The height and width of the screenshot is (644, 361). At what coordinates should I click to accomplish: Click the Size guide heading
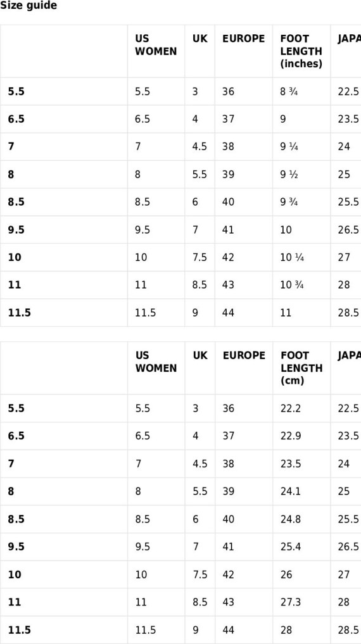click(x=28, y=6)
